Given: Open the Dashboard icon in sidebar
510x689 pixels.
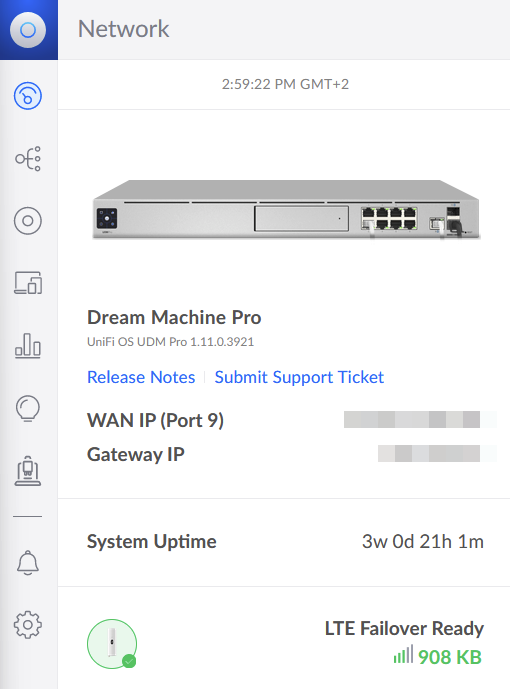Looking at the screenshot, I should tap(28, 96).
